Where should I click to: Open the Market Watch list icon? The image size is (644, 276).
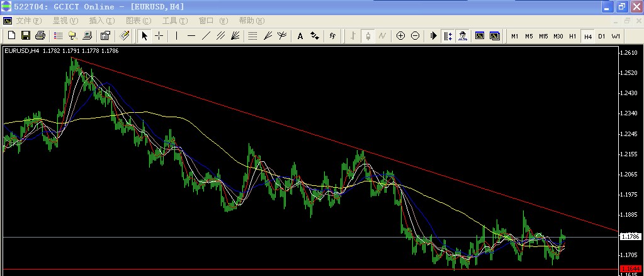tap(59, 36)
